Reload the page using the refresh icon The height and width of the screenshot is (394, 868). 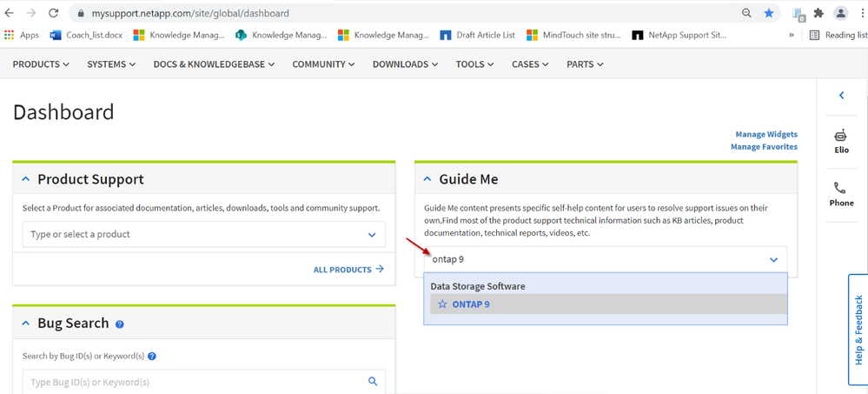click(x=54, y=14)
